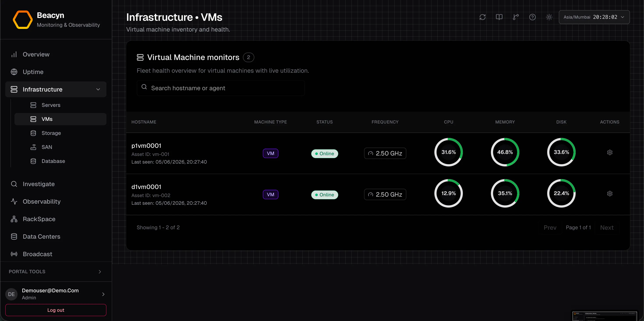Click the 31.6% CPU gauge

click(449, 152)
